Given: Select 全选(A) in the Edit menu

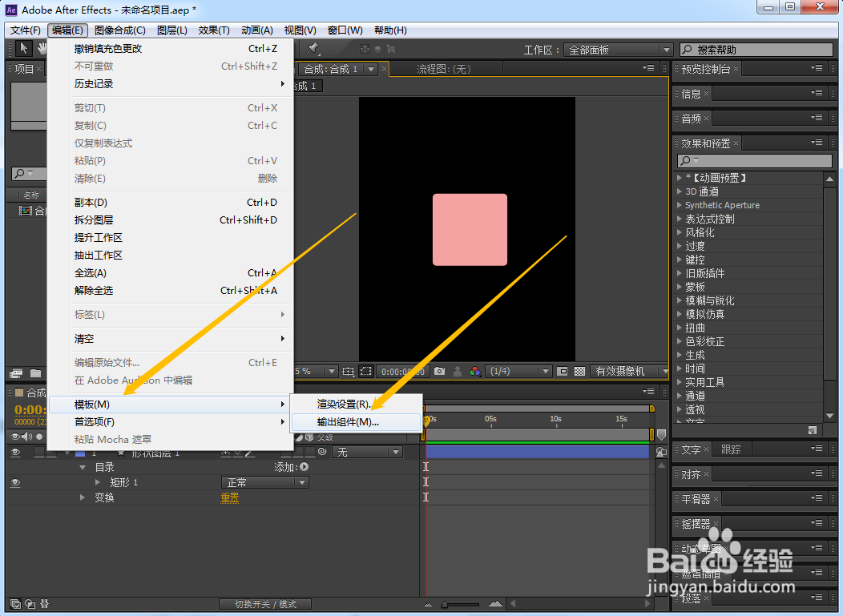Looking at the screenshot, I should pos(170,273).
